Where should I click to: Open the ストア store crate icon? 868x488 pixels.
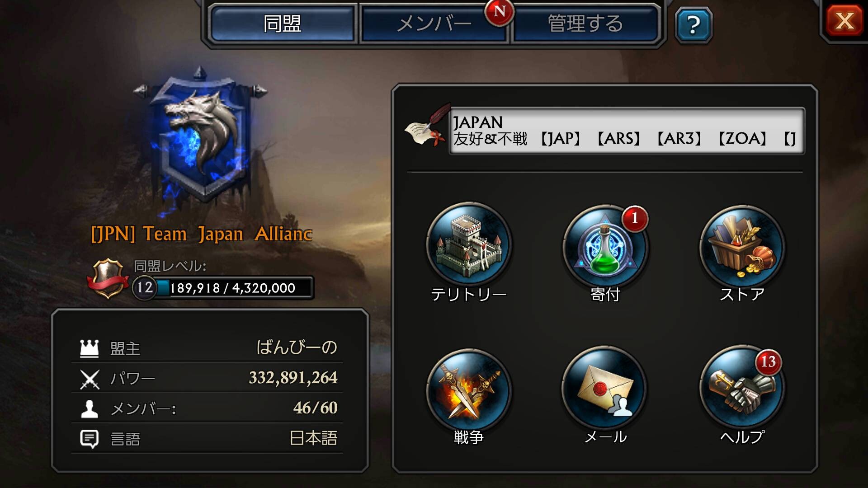(742, 247)
